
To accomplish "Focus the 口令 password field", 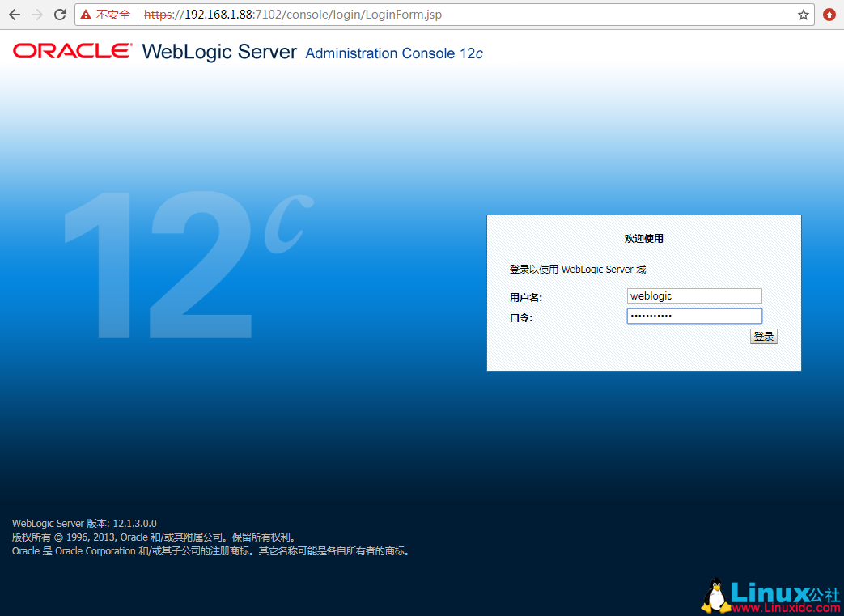I will (693, 316).
